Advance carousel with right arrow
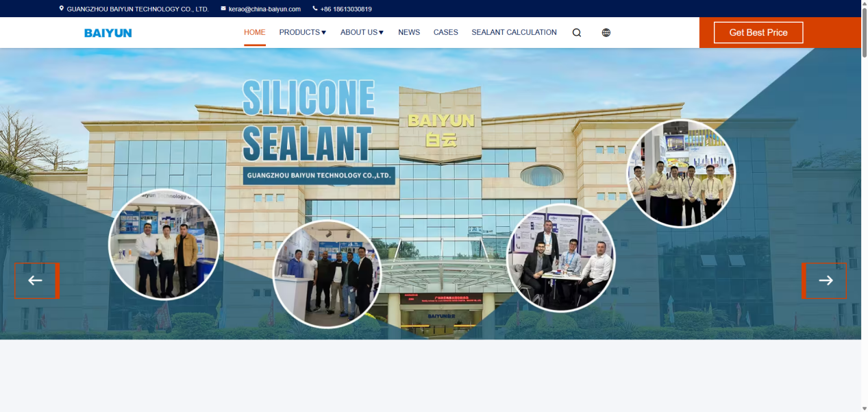 (x=823, y=280)
